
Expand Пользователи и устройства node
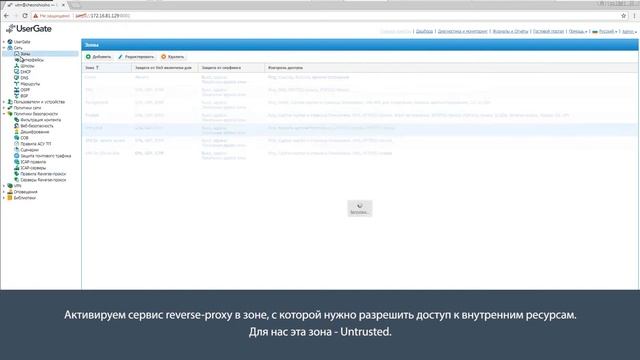(x=4, y=102)
